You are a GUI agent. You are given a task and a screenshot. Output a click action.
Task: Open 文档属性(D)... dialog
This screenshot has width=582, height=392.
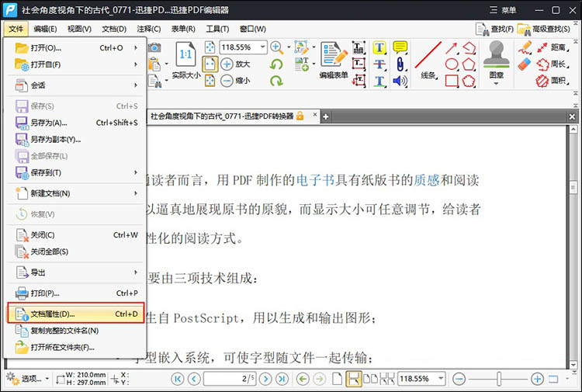click(76, 314)
